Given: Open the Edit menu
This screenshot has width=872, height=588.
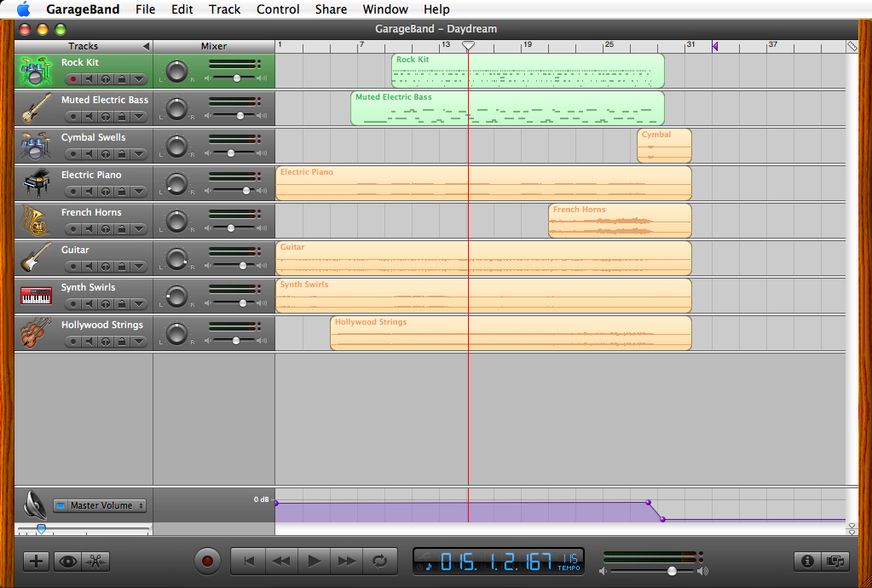Looking at the screenshot, I should point(182,9).
